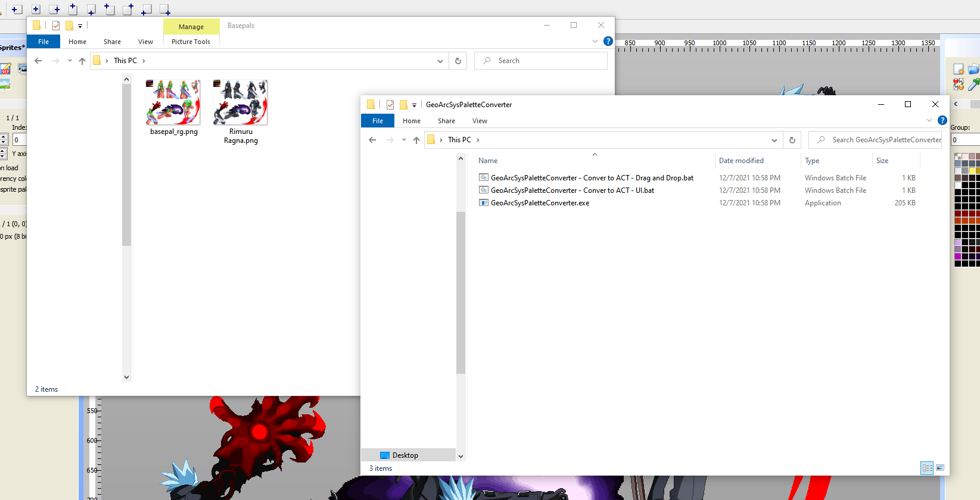The height and width of the screenshot is (500, 980).
Task: Click the bottom-center alignment icon in sprite editor toolbar
Action: pos(91,10)
